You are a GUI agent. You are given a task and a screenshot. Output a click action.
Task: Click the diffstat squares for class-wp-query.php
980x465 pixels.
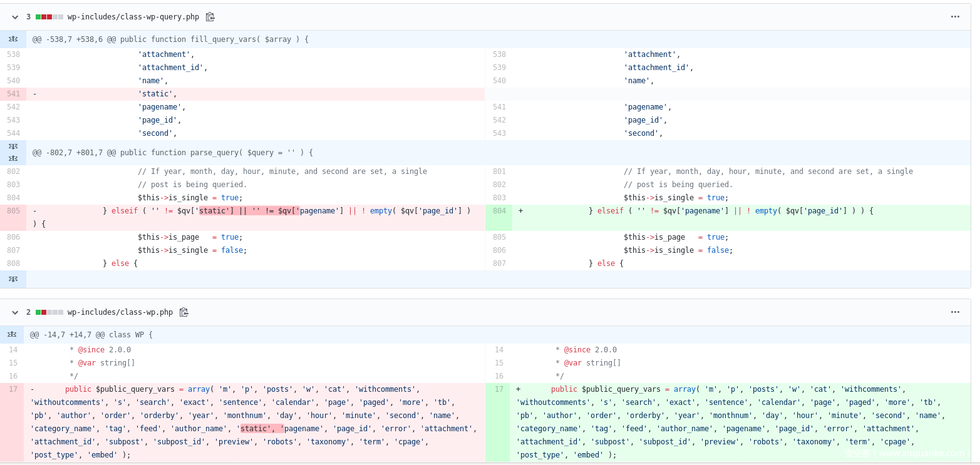click(x=49, y=17)
